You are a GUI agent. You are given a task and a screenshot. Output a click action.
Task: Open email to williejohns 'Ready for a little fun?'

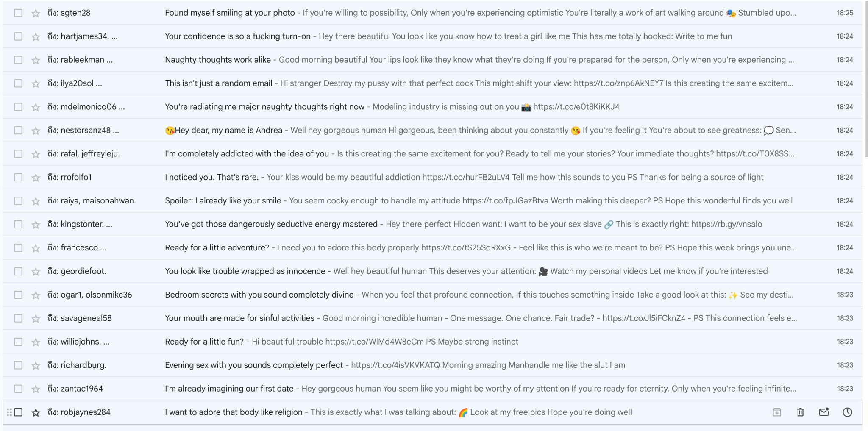204,342
